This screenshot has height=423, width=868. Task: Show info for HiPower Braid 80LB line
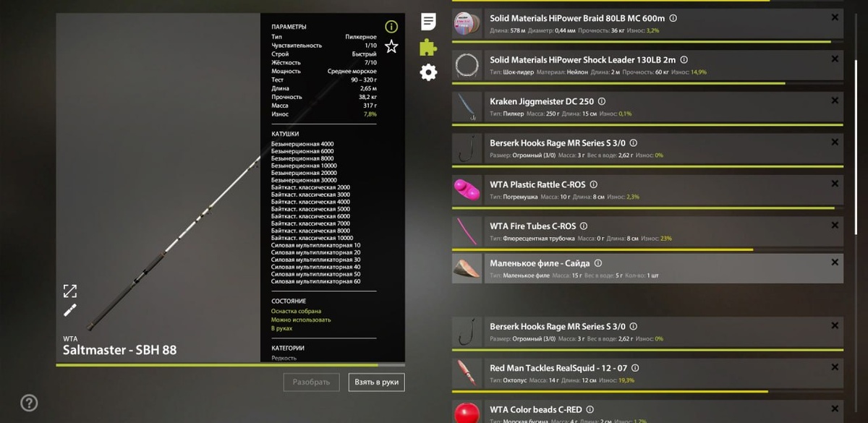[673, 18]
